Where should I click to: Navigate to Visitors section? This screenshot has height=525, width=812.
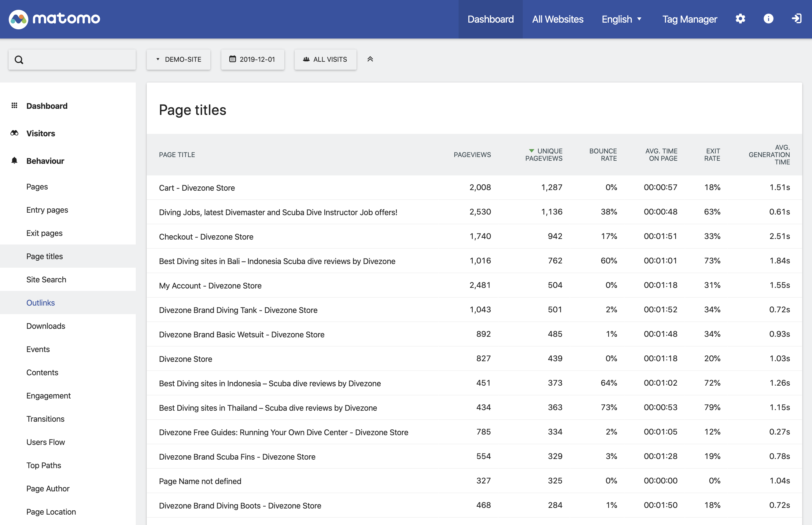tap(40, 133)
